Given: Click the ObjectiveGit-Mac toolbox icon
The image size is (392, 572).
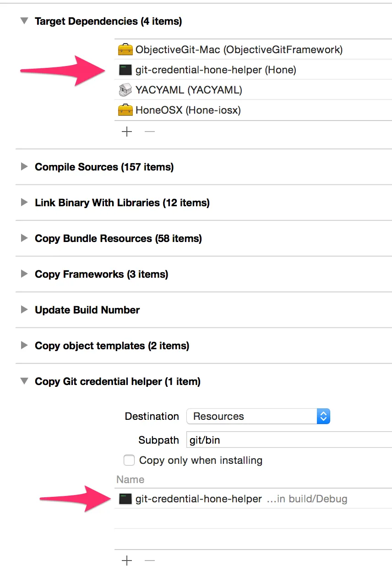Looking at the screenshot, I should 125,49.
